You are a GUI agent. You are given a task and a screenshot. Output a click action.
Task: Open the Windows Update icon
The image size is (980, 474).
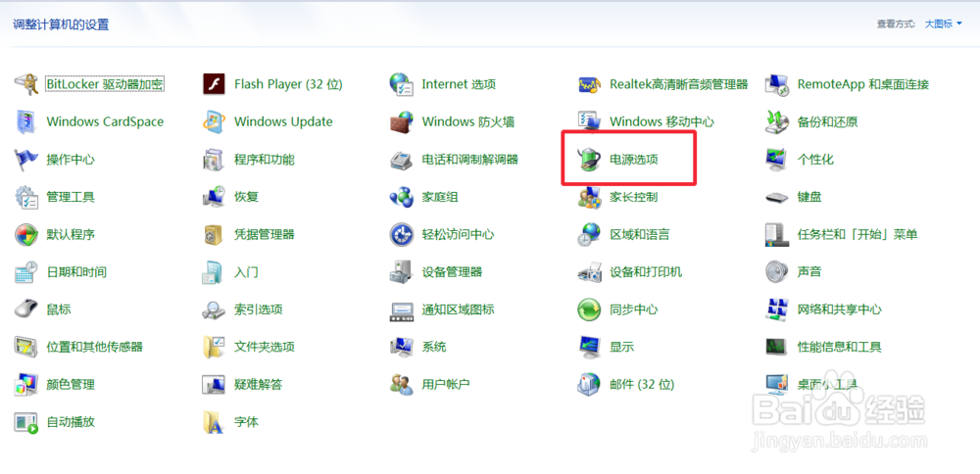pyautogui.click(x=214, y=121)
